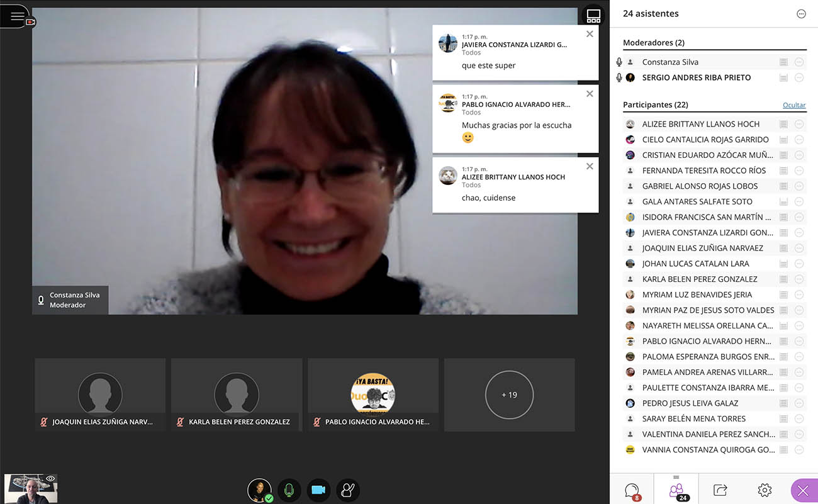This screenshot has width=818, height=504.
Task: Toggle the microphone on or off
Action: tap(289, 490)
